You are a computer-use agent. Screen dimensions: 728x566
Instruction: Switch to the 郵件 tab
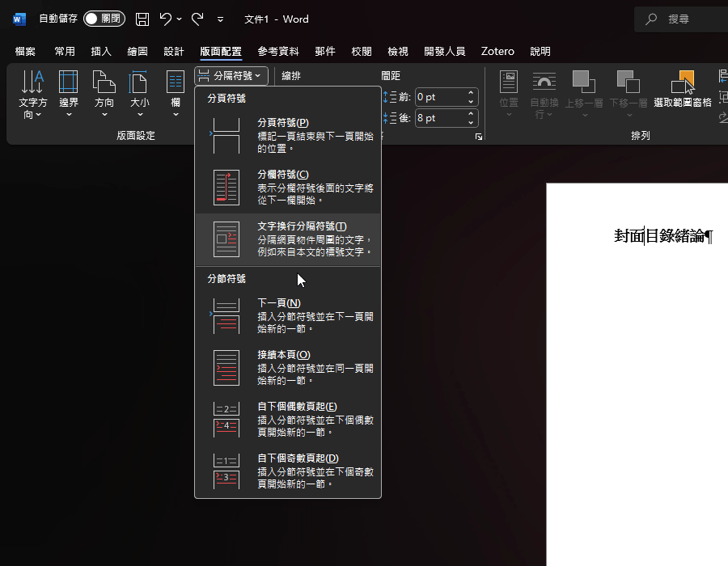click(x=325, y=51)
